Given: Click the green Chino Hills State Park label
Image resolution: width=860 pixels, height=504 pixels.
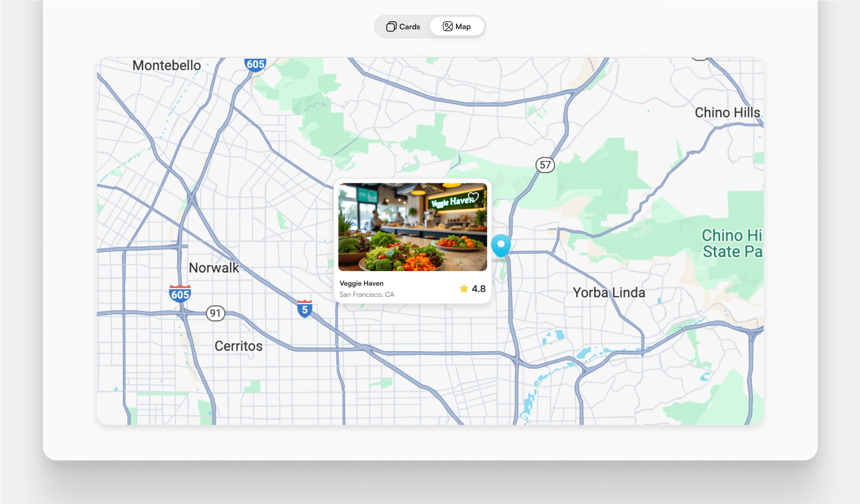Looking at the screenshot, I should point(732,243).
